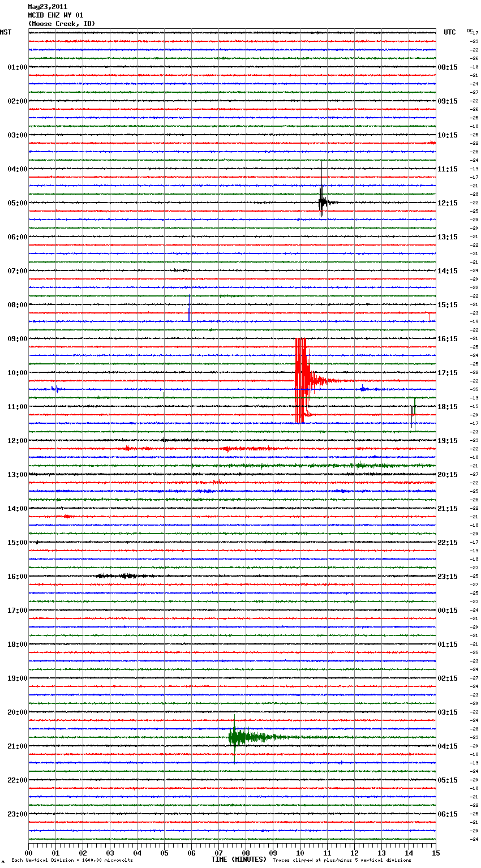Click the (Moose Creek, ID) location text
Image resolution: width=481 pixels, height=868 pixels.
click(62, 24)
